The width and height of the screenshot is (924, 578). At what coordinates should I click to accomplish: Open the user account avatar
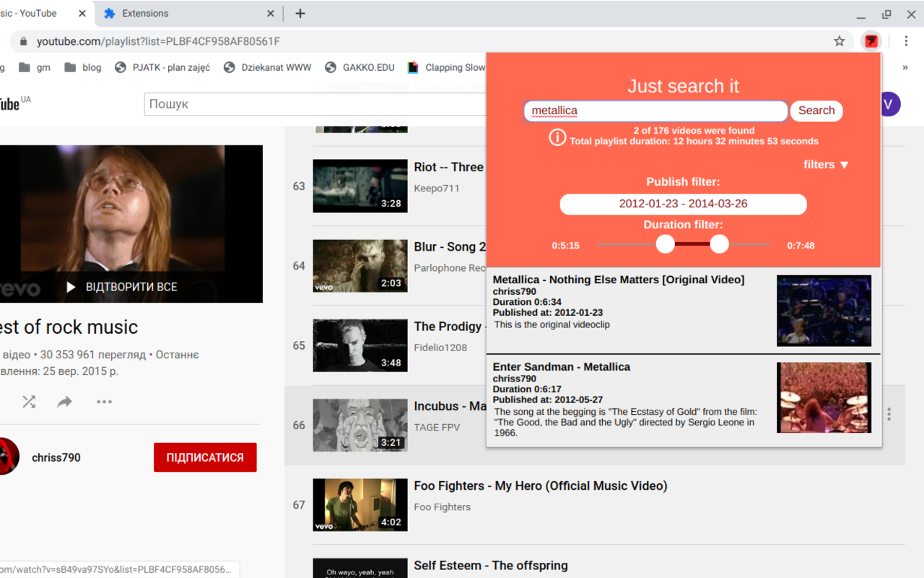[x=889, y=104]
